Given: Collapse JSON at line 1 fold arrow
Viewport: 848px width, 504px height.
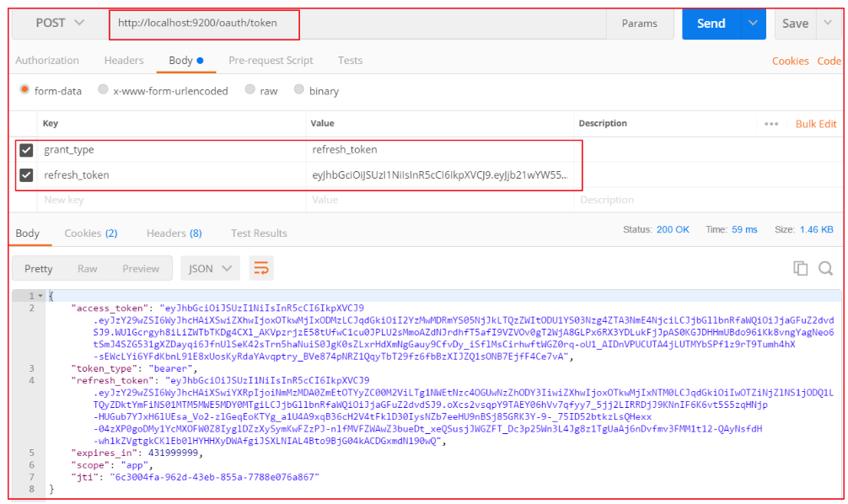Looking at the screenshot, I should pyautogui.click(x=40, y=296).
